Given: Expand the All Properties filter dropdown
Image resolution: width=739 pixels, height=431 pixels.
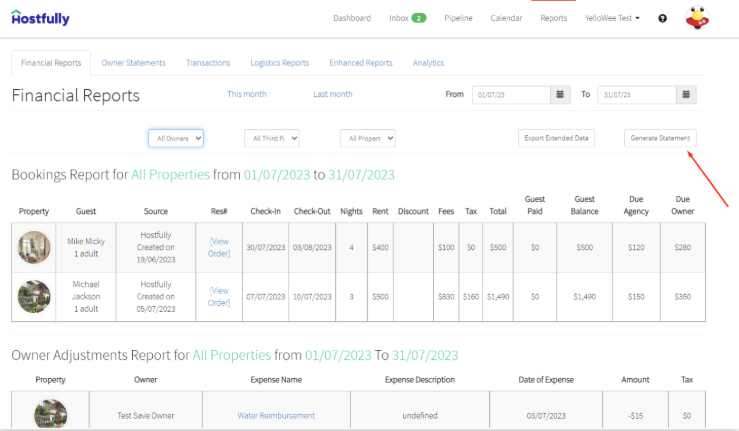Looking at the screenshot, I should tap(368, 138).
